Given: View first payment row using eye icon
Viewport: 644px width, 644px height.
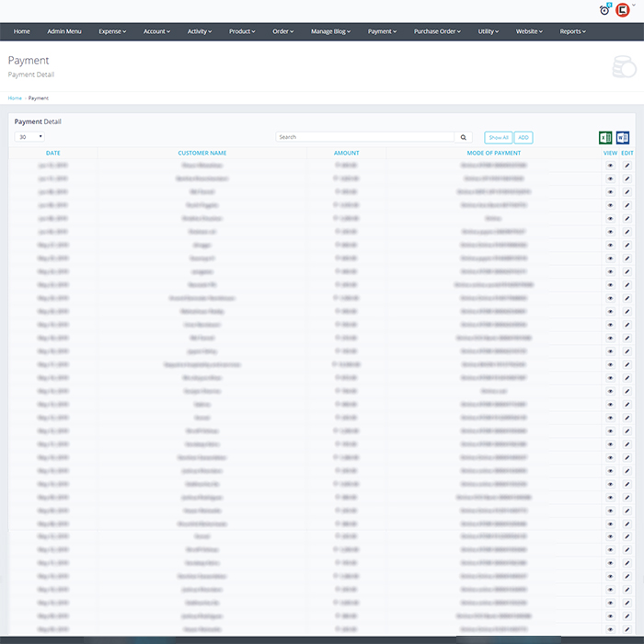Looking at the screenshot, I should [x=610, y=165].
